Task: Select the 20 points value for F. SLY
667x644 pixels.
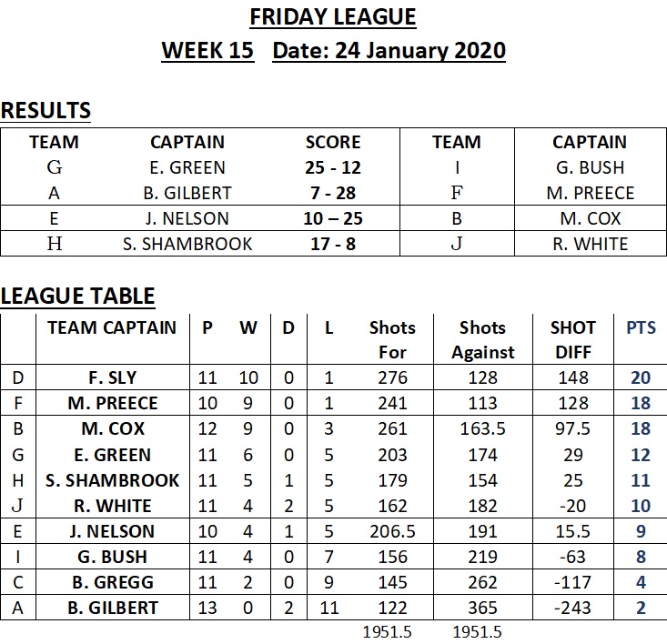Action: 641,377
